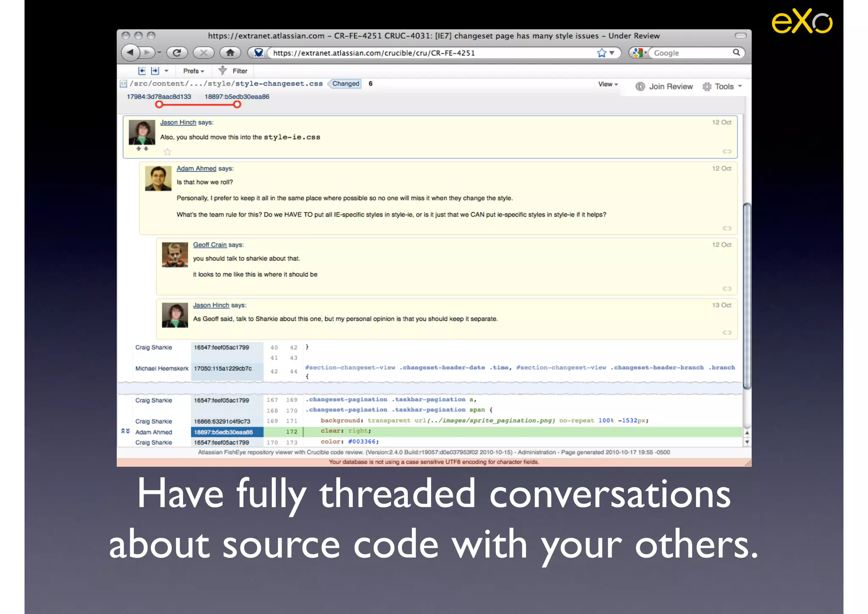The height and width of the screenshot is (614, 868).
Task: Stop loading with the X button
Action: [203, 53]
